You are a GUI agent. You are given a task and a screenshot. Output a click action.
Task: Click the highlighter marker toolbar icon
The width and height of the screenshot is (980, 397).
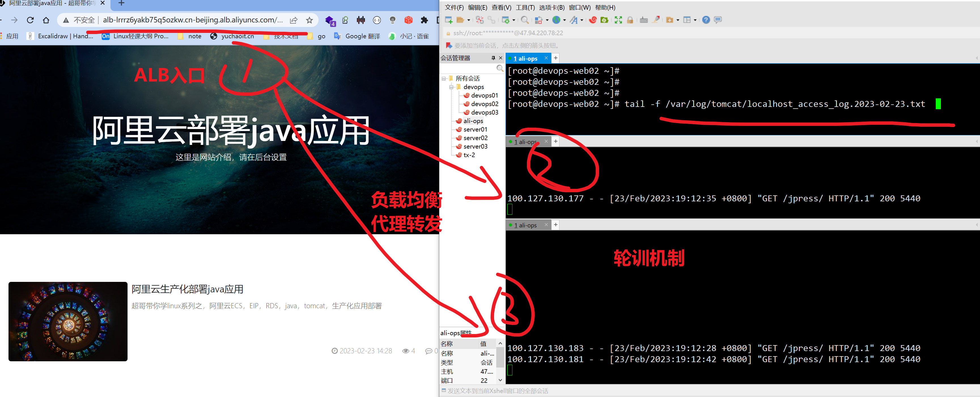656,20
